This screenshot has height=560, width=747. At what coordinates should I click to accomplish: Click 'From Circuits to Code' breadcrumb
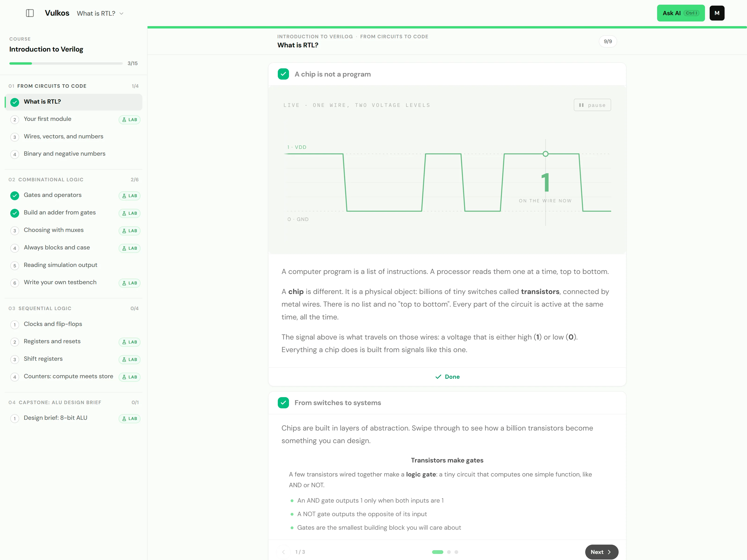pyautogui.click(x=394, y=36)
